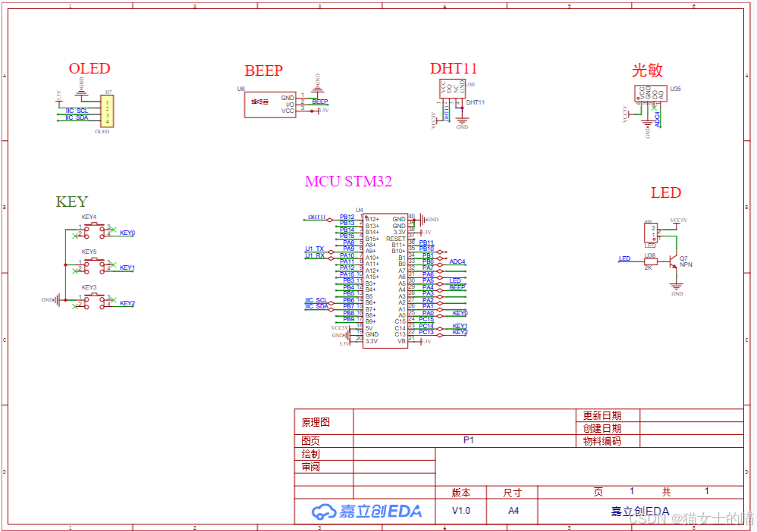Image resolution: width=757 pixels, height=532 pixels.
Task: Click the V1.0 version value
Action: [x=461, y=511]
